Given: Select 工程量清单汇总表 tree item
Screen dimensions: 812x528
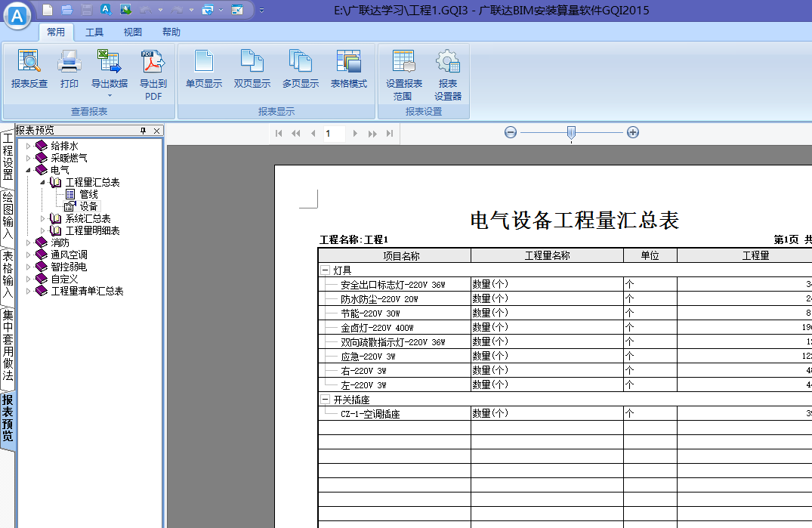Looking at the screenshot, I should [86, 291].
